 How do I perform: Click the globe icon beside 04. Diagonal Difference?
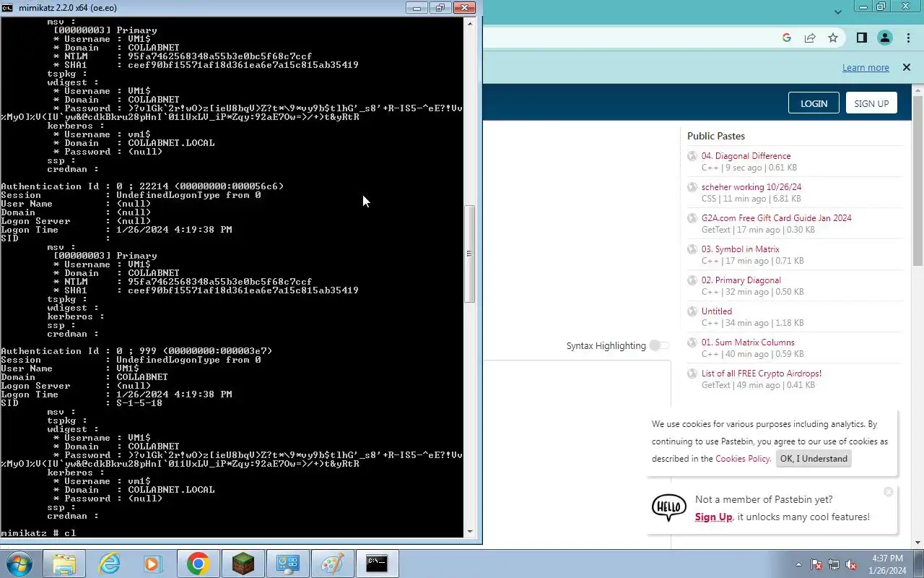(692, 156)
